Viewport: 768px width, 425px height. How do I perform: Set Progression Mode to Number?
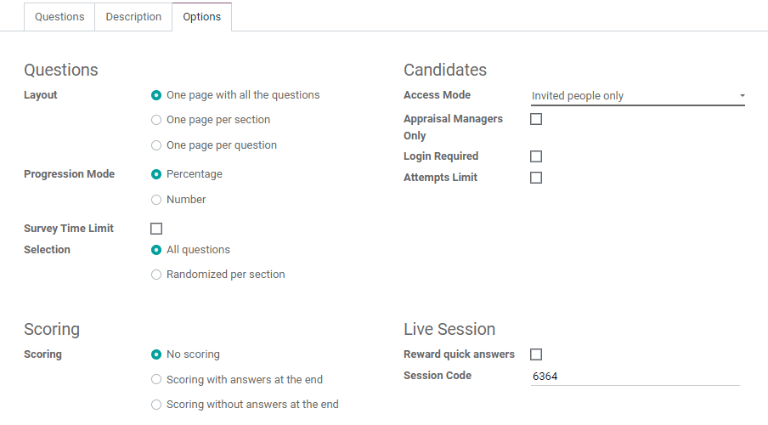coord(156,199)
